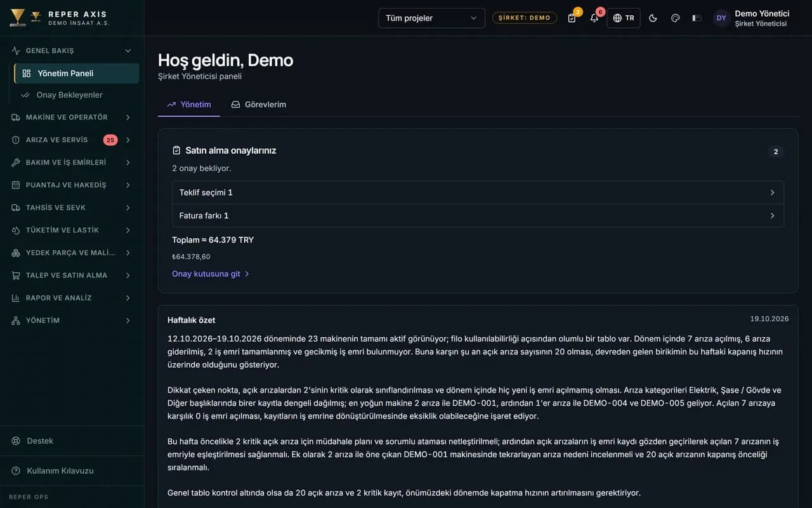Click the Tüketim ve Lastik fuel icon
This screenshot has width=812, height=508.
[x=16, y=230]
